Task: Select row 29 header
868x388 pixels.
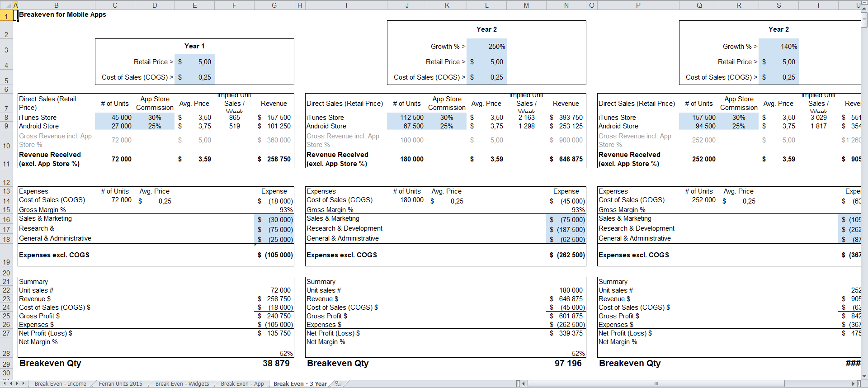Action: point(6,364)
